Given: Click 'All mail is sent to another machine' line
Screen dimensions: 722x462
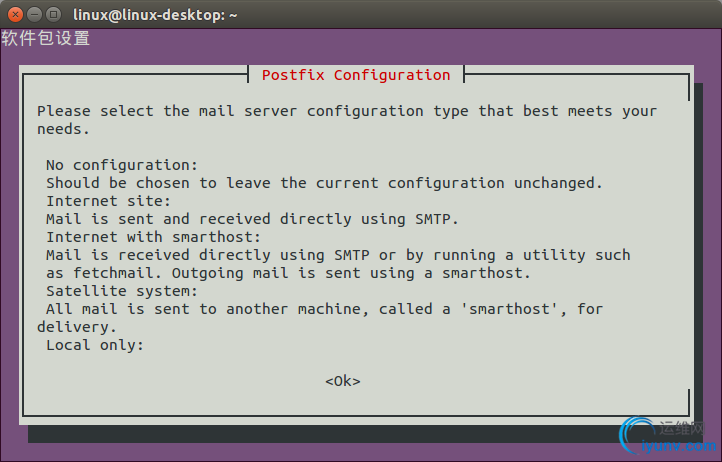Looking at the screenshot, I should coord(324,309).
